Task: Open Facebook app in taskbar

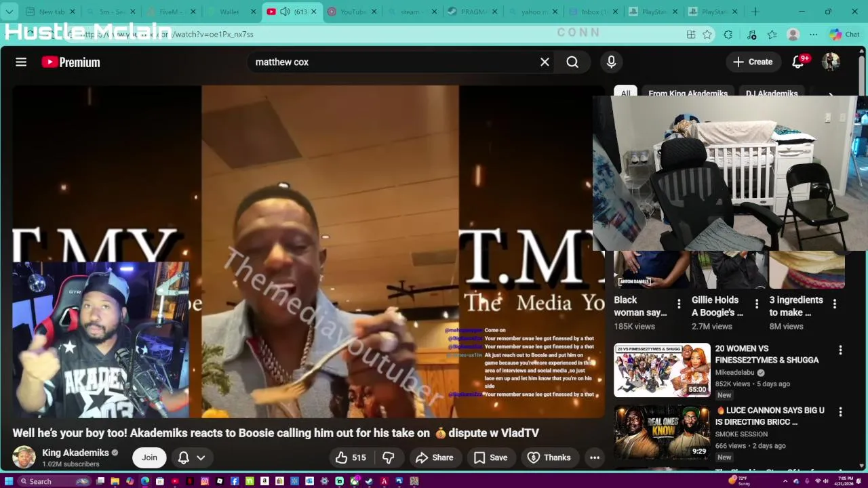Action: [235, 481]
